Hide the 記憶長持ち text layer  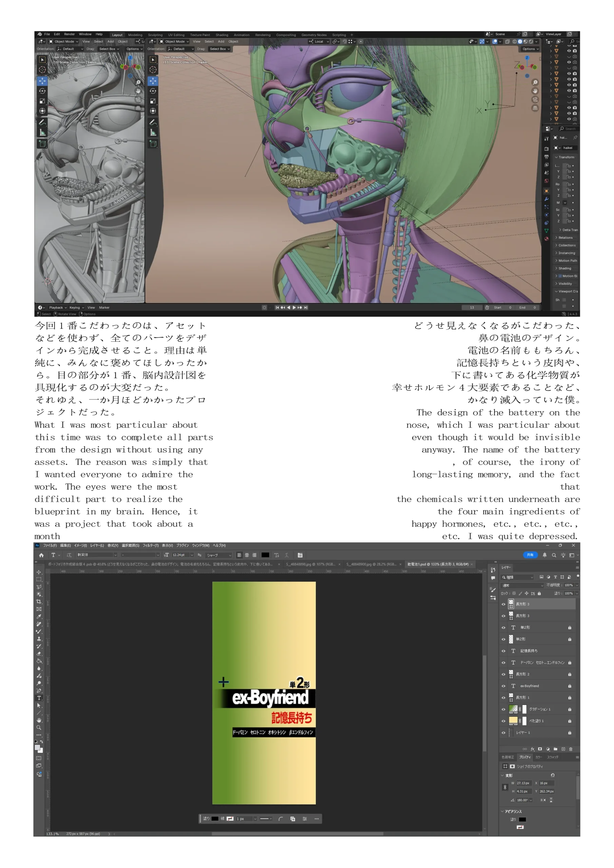(x=503, y=651)
